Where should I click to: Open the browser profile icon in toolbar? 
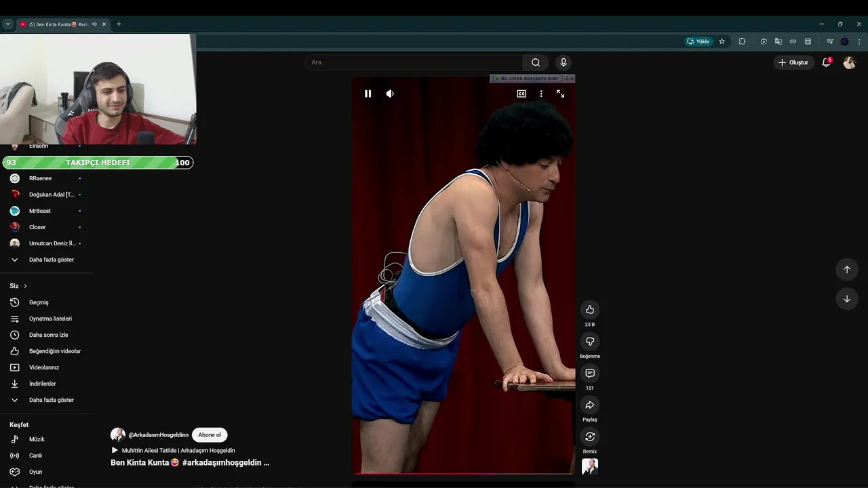[x=844, y=41]
